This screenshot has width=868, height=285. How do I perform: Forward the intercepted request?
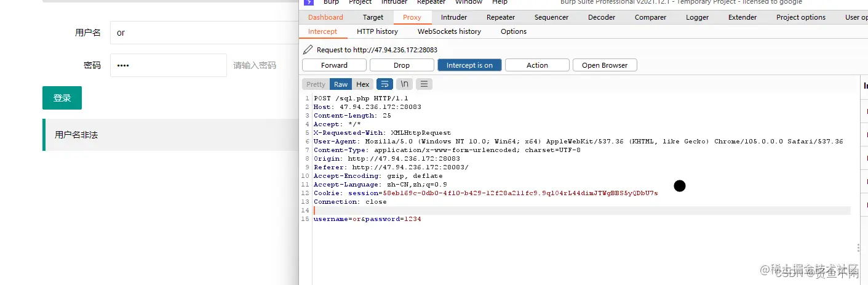click(334, 65)
